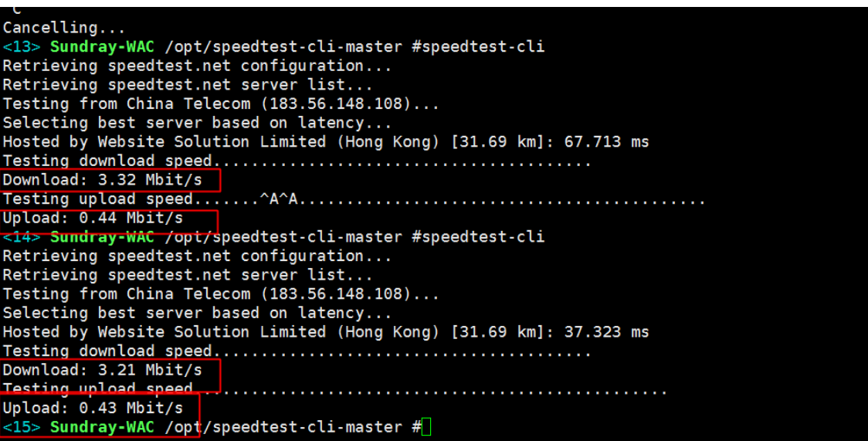Screen dimensions: 868x441
Task: Select the "Download: 3.21 Mbit/s" result
Action: pyautogui.click(x=103, y=370)
